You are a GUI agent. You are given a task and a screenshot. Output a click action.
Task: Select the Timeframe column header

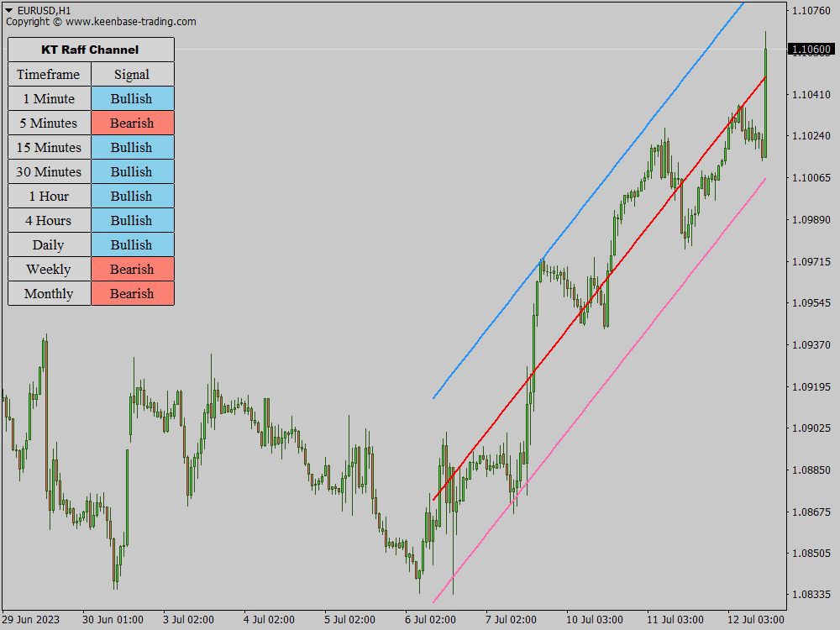[x=49, y=74]
